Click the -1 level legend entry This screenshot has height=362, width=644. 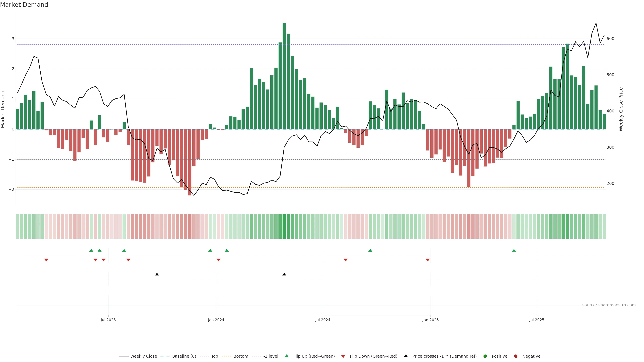271,356
